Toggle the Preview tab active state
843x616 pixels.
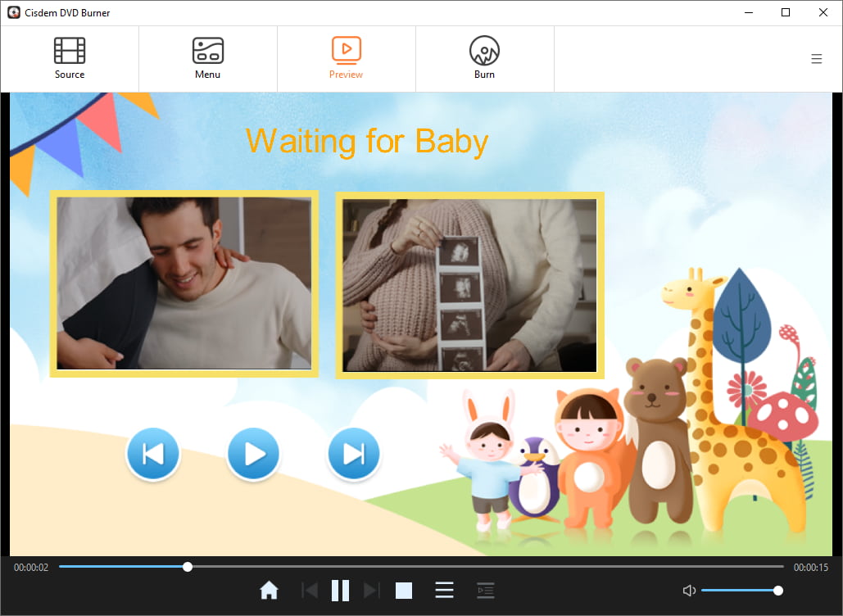click(x=346, y=51)
